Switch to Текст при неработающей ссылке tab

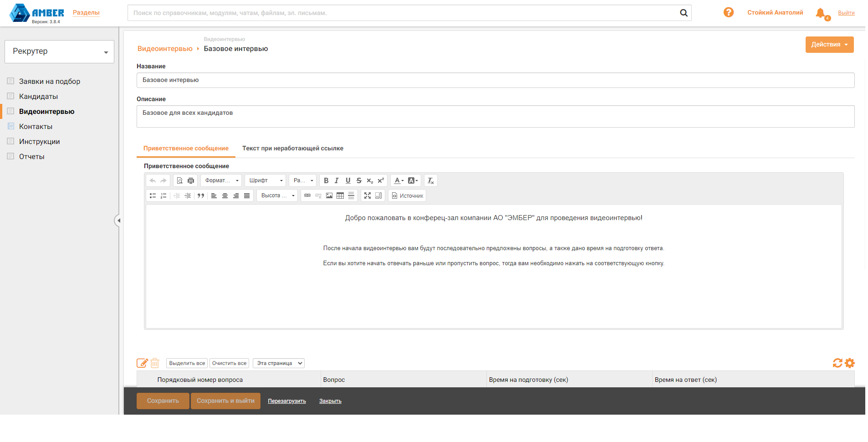tap(293, 149)
